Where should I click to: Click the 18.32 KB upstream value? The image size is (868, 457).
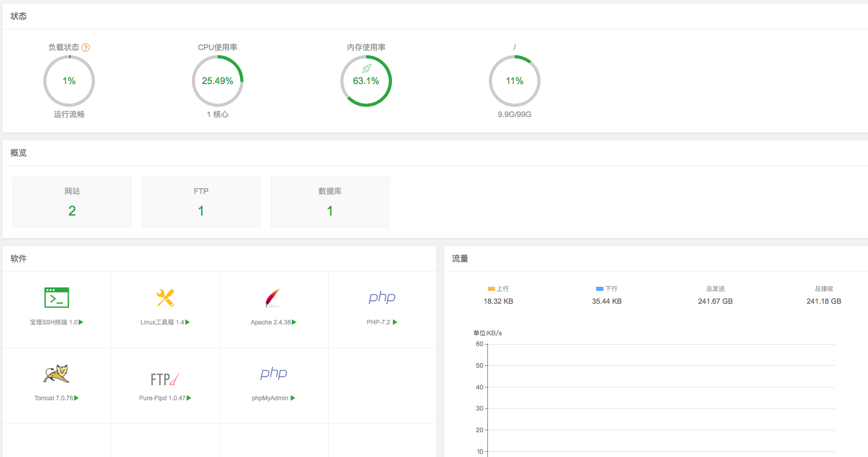point(498,301)
